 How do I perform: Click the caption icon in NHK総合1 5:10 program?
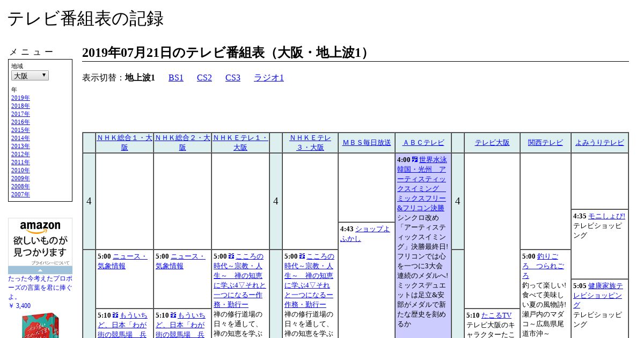pos(115,315)
